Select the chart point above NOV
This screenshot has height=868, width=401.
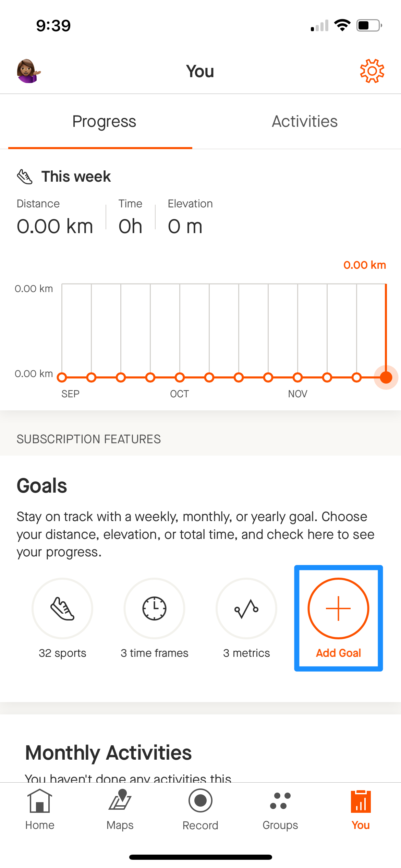[298, 377]
